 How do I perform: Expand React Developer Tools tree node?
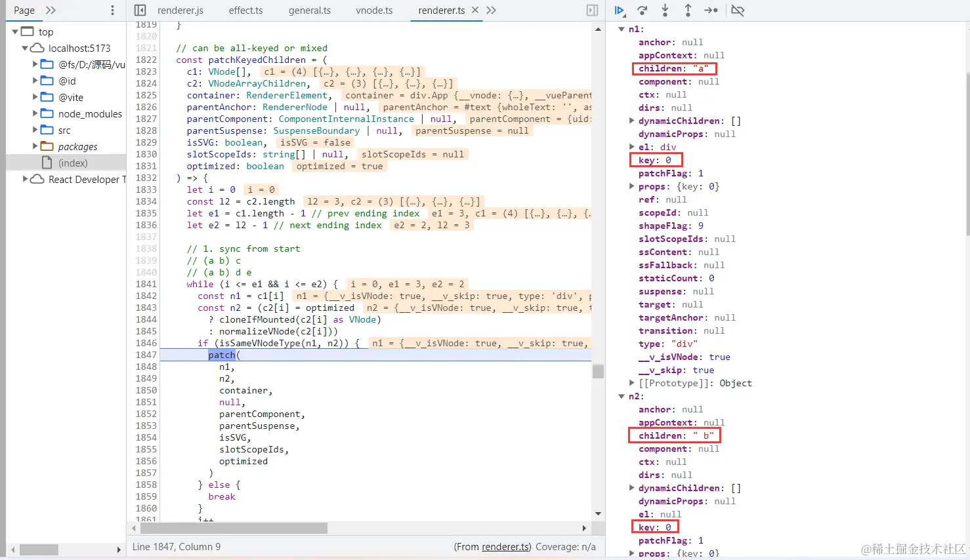[26, 179]
